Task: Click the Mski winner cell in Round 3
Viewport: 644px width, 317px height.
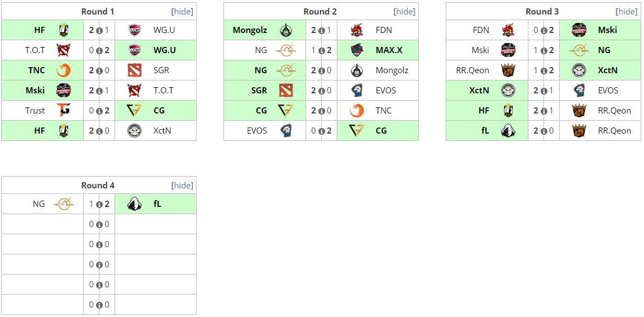Action: coord(607,30)
